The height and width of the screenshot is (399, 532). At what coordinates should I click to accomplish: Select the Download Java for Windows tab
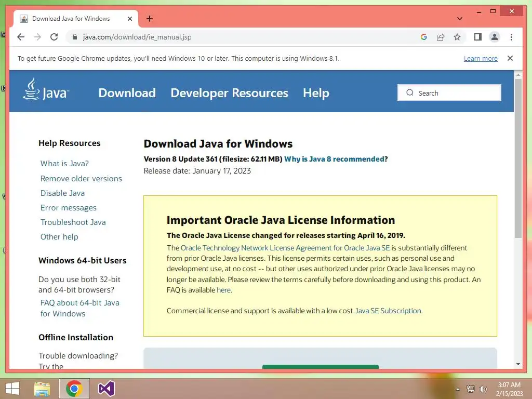click(76, 19)
